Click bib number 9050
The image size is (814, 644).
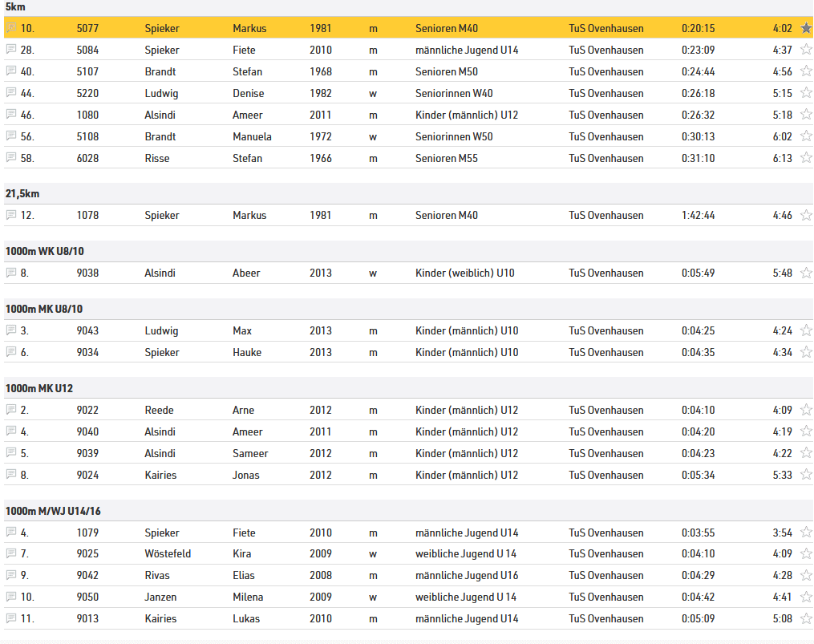click(x=87, y=597)
